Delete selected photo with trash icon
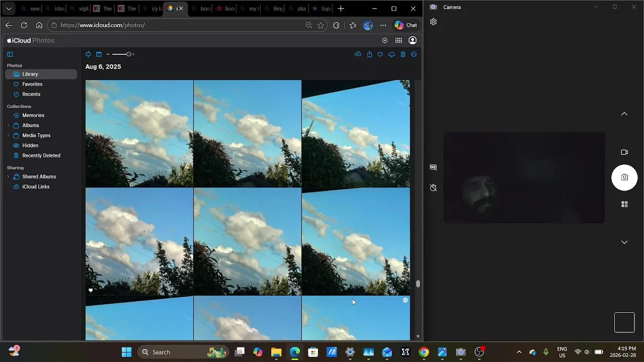 [x=403, y=54]
